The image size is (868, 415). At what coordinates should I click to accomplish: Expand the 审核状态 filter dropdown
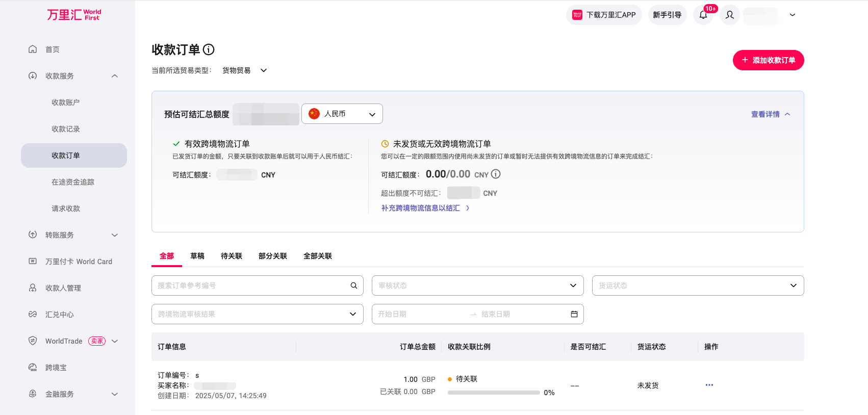click(x=477, y=286)
